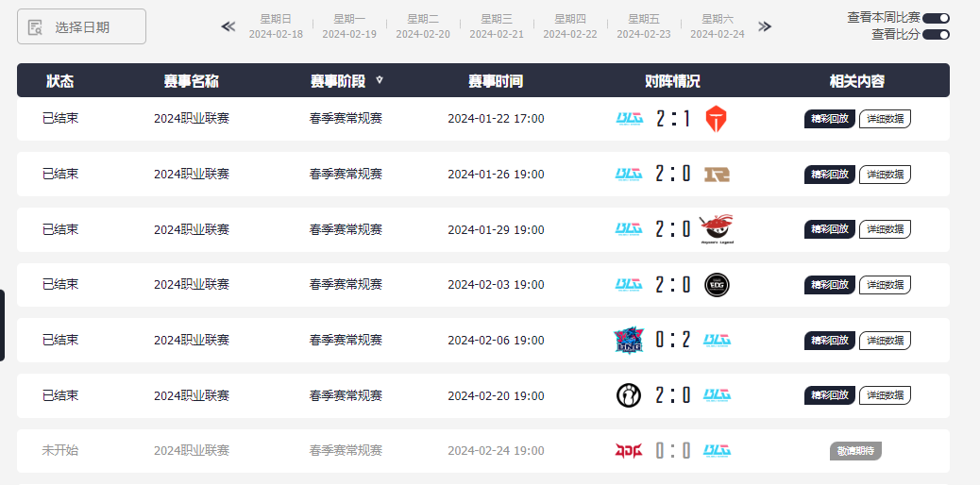
Task: Open 详细数据 for the 02-20 match
Action: (885, 395)
